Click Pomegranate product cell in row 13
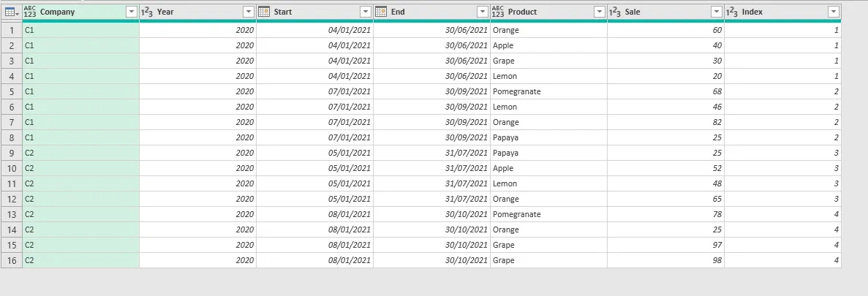 (x=548, y=215)
